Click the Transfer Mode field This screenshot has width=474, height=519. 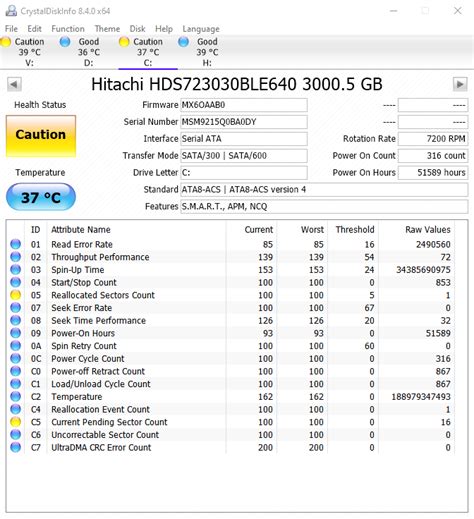(244, 156)
